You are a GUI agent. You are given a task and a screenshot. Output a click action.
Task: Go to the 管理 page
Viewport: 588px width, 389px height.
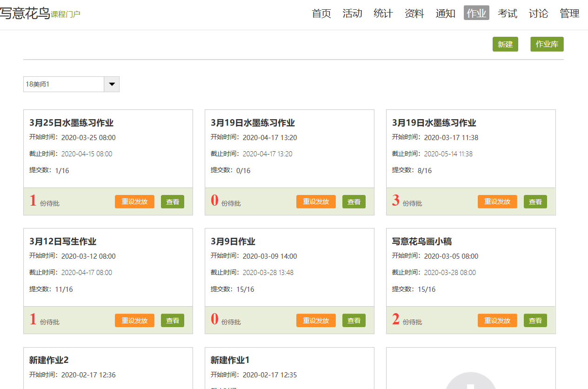[569, 13]
